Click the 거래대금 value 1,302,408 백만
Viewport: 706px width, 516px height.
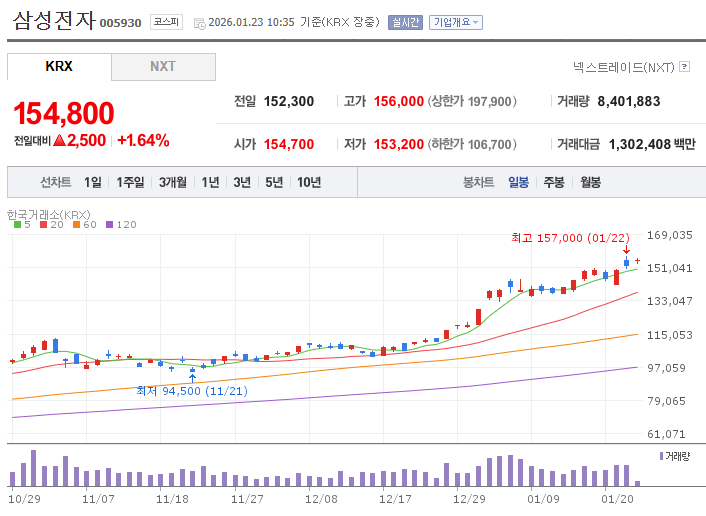click(652, 144)
